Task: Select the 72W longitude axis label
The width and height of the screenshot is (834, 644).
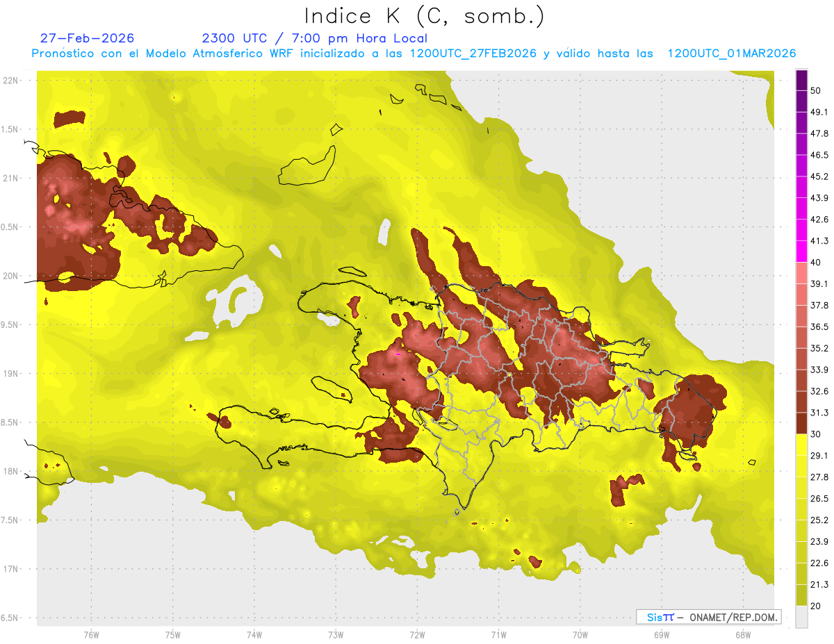Action: tap(417, 635)
